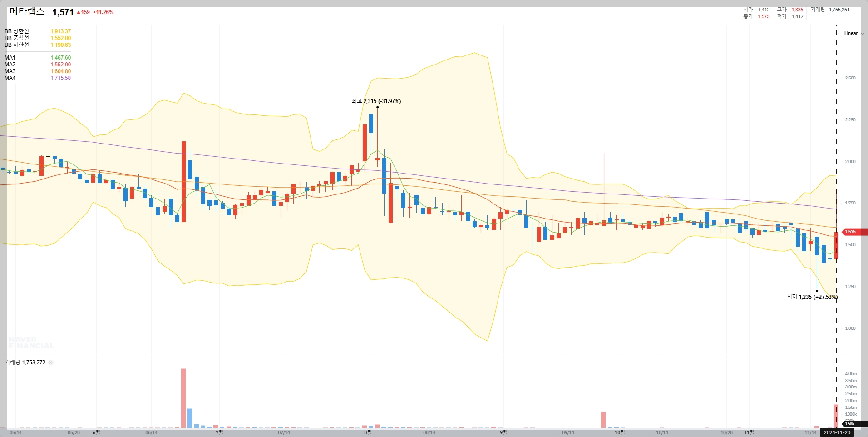Click the ▲159 price change indicator

(x=83, y=12)
